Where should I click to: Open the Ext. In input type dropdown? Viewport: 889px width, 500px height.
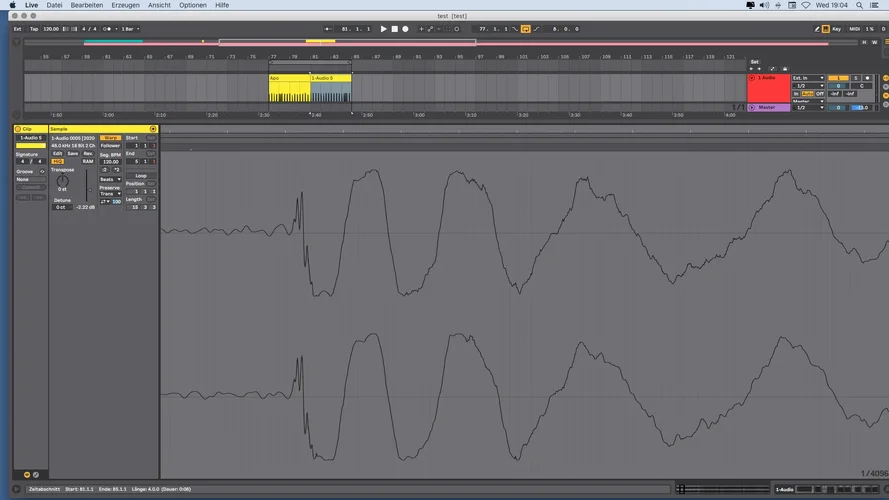coord(808,78)
